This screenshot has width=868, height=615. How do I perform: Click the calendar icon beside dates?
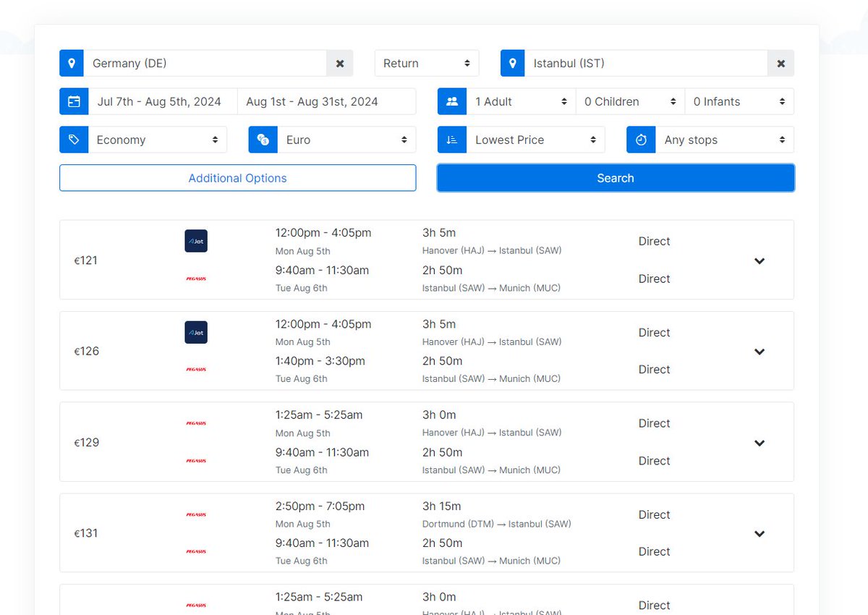pyautogui.click(x=74, y=102)
